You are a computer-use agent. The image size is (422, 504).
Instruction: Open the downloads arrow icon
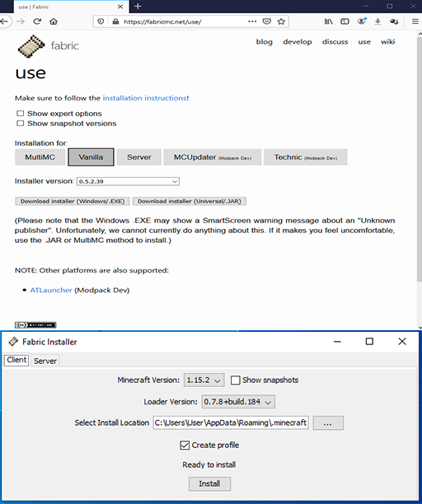click(377, 21)
